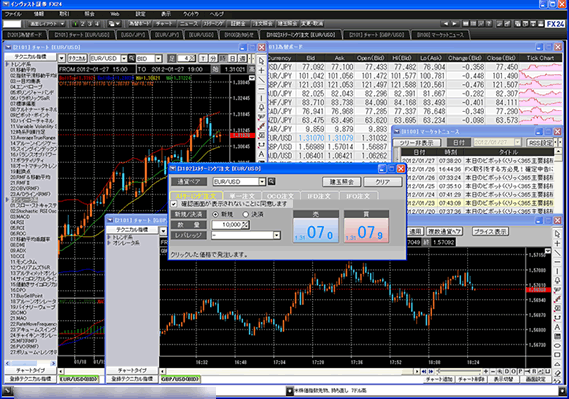Image resolution: width=569 pixels, height=399 pixels.
Task: Switch to [USD/JPY] tab
Action: [133, 35]
